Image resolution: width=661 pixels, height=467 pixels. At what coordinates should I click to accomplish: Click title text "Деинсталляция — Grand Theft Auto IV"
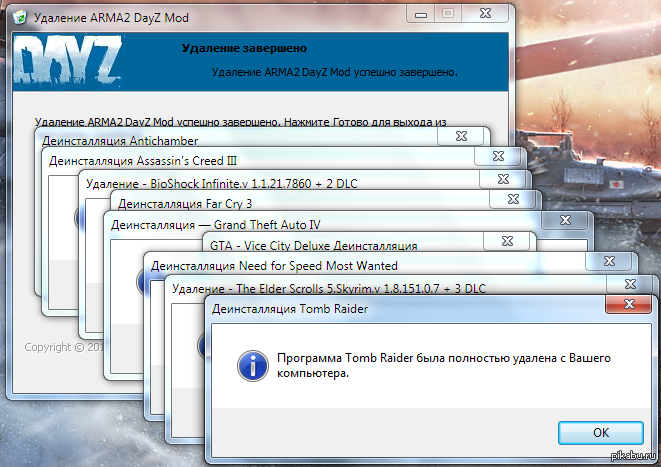click(x=216, y=225)
